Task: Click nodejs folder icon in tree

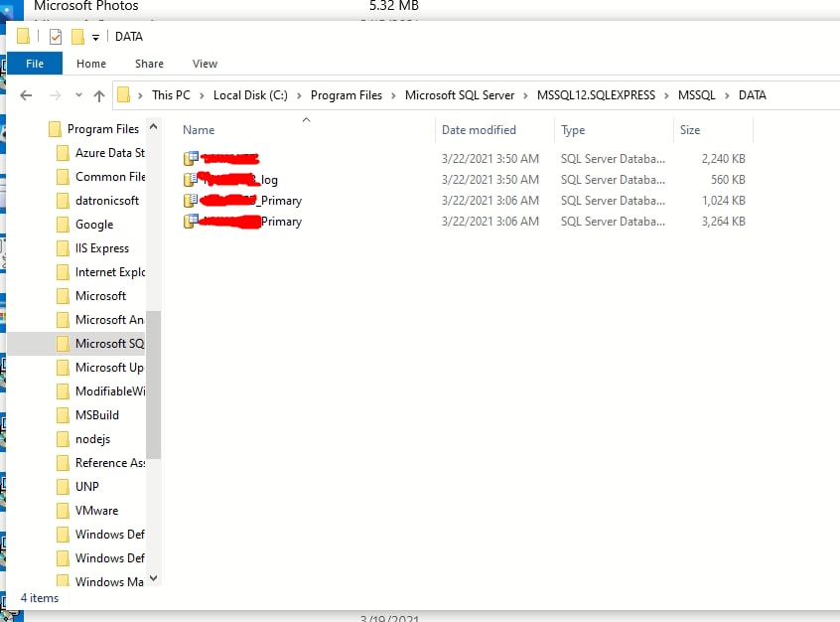Action: (x=63, y=438)
